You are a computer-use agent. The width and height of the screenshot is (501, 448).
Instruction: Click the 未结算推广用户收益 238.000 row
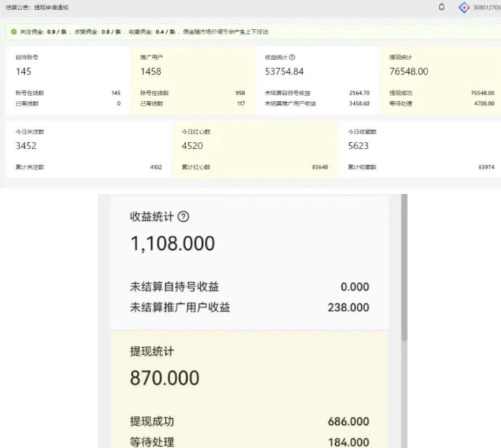pyautogui.click(x=249, y=307)
